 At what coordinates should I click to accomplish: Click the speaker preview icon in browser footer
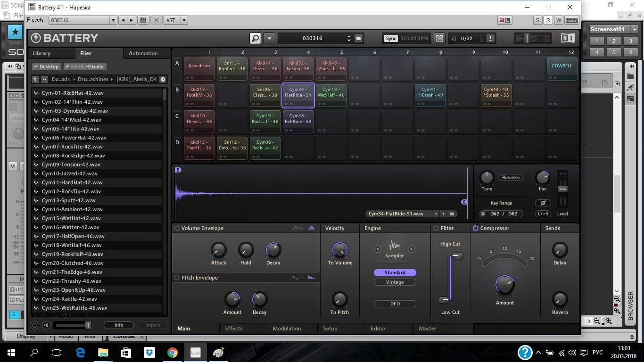46,325
